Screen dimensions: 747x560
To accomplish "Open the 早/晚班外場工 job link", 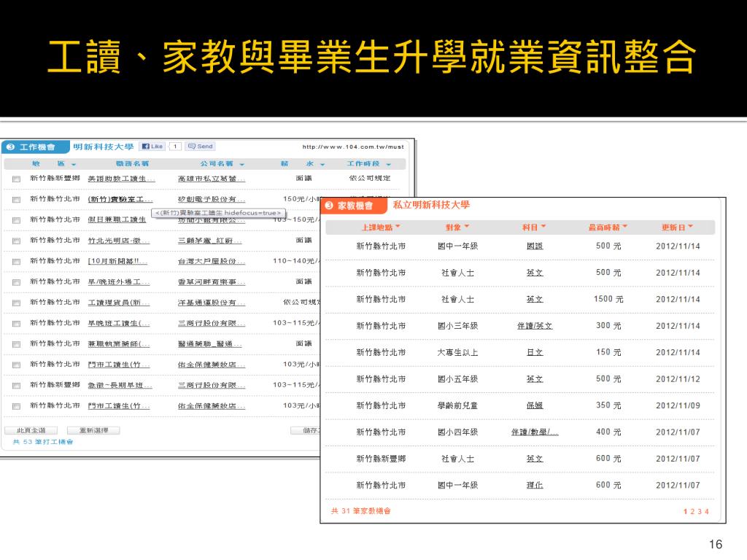I will [x=119, y=282].
